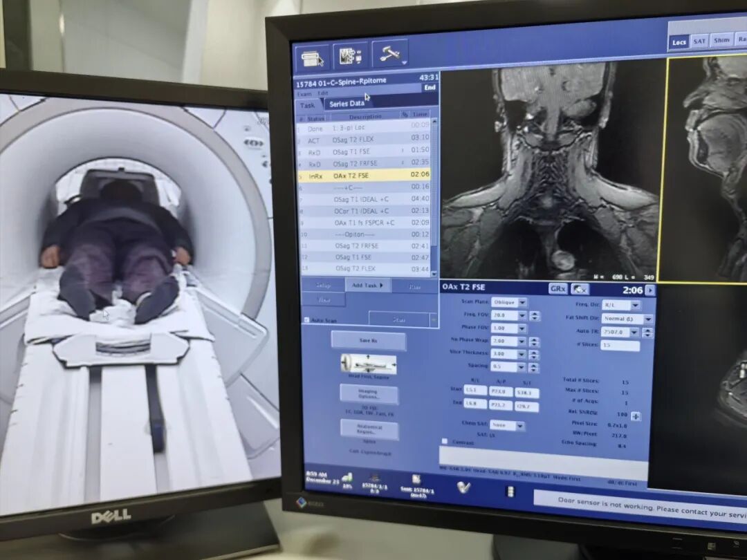
Task: Open the Spacing dropdown
Action: click(x=522, y=367)
